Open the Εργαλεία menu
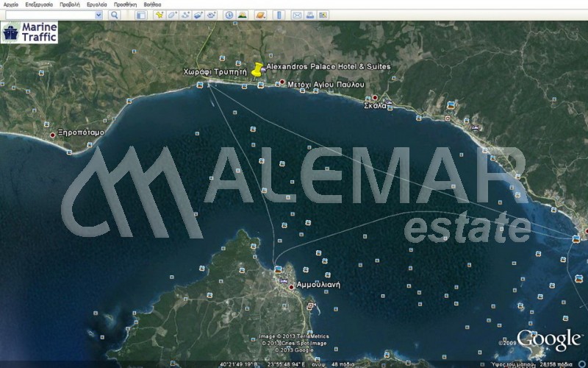Viewport: 588px width, 368px height. 96,4
